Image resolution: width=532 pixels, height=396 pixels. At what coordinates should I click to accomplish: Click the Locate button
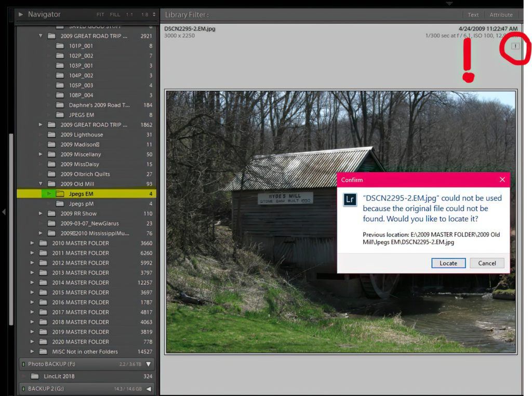(448, 263)
